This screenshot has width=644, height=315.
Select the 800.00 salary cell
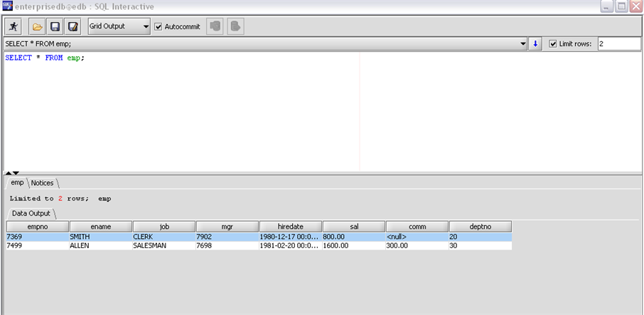tap(354, 237)
